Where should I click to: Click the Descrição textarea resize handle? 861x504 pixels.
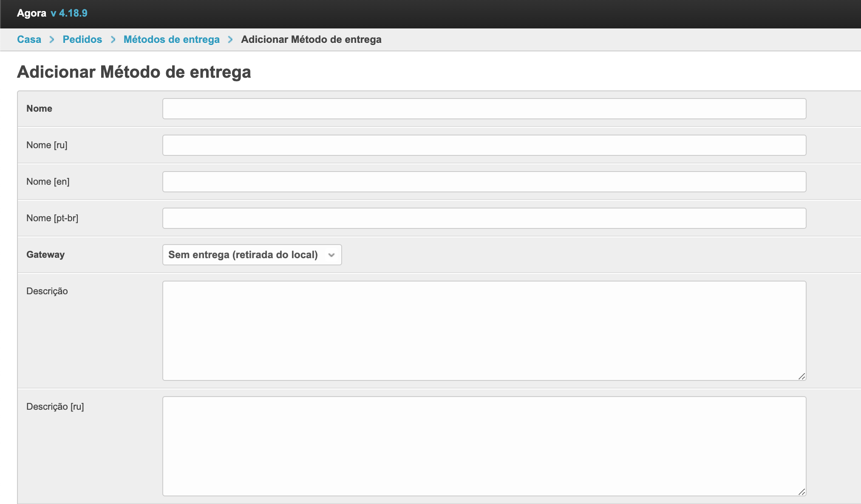(x=802, y=376)
